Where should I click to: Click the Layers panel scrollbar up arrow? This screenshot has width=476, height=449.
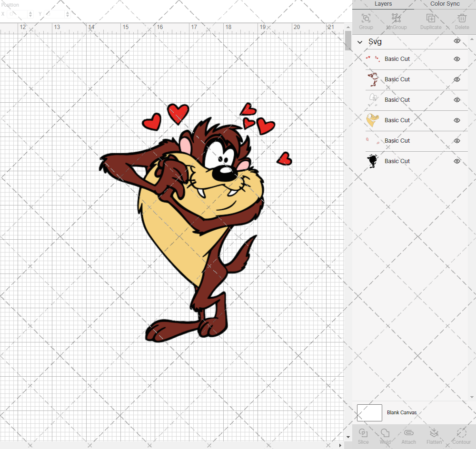[x=472, y=39]
